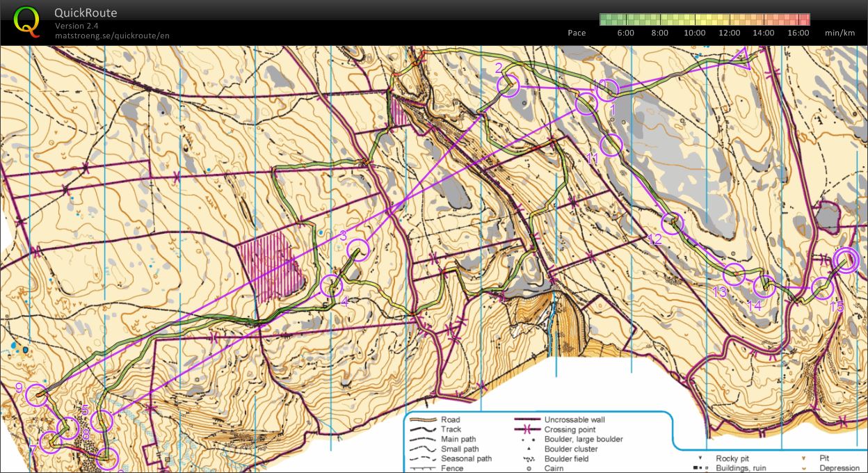Click the QuickRoute Q logo

pos(26,22)
